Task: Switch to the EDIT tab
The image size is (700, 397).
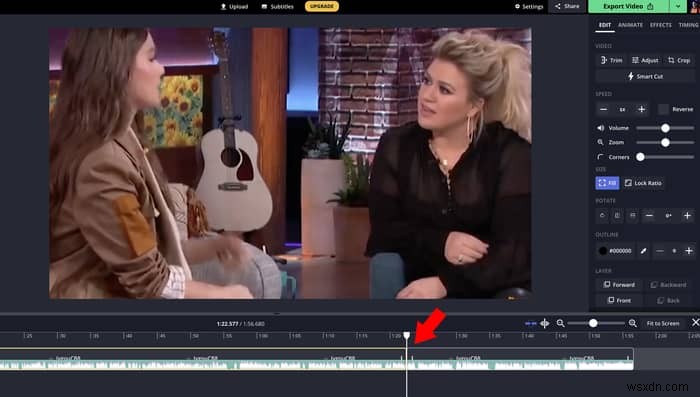Action: [605, 25]
